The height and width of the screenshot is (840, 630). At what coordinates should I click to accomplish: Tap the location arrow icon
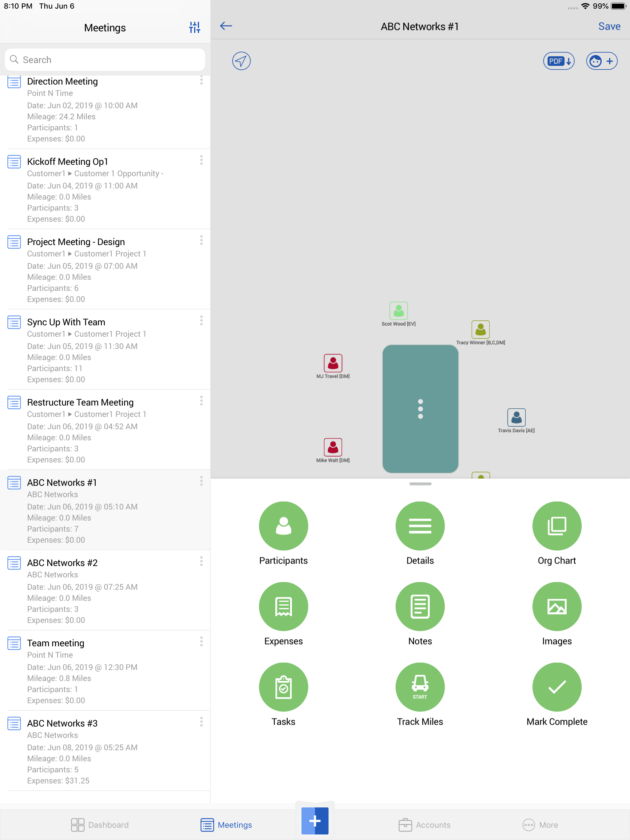pos(241,61)
